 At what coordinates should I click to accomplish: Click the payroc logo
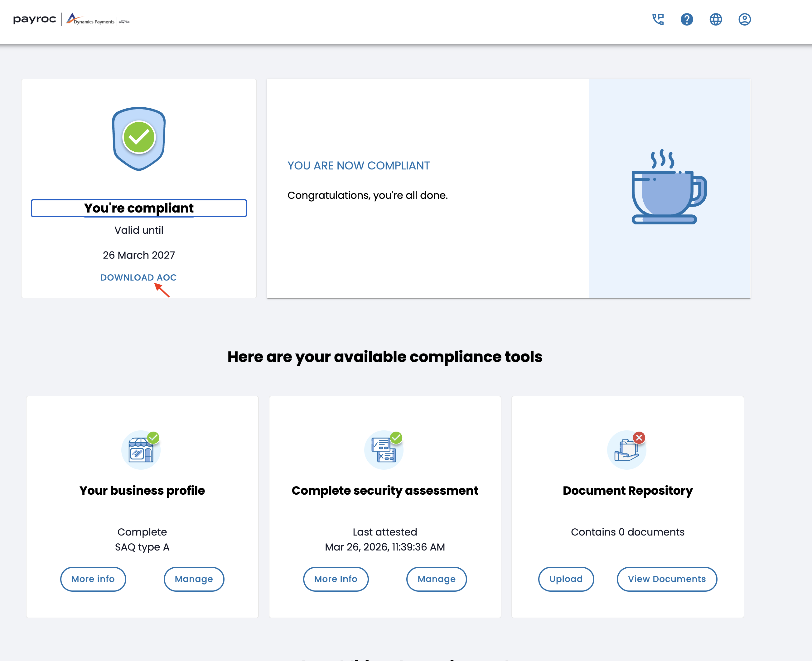[x=35, y=19]
